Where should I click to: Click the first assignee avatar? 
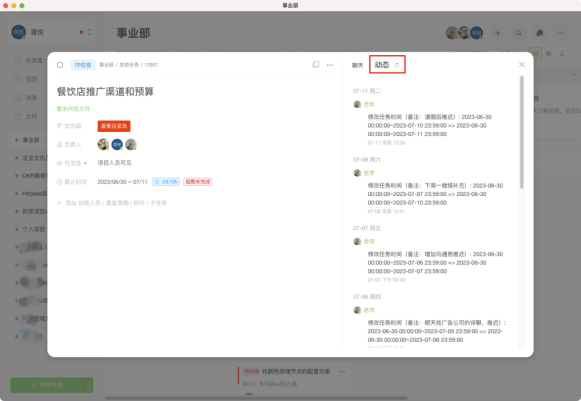(x=103, y=144)
